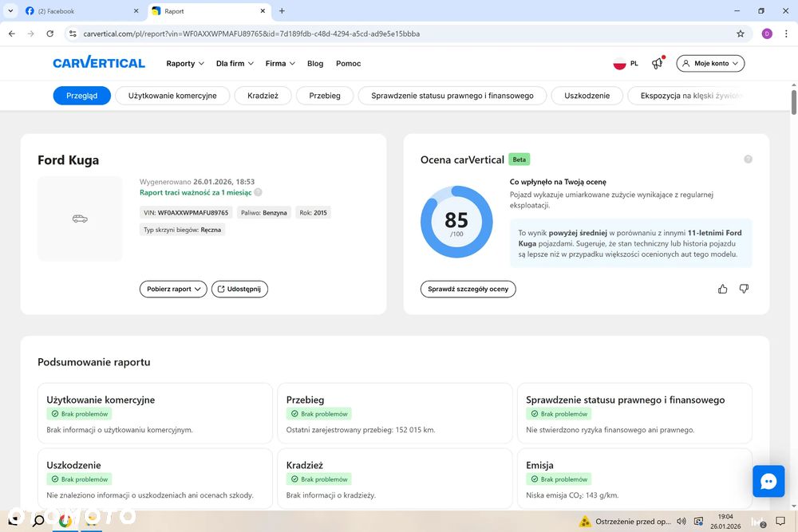798x532 pixels.
Task: Open the tab search dropdown arrow
Action: tap(10, 10)
